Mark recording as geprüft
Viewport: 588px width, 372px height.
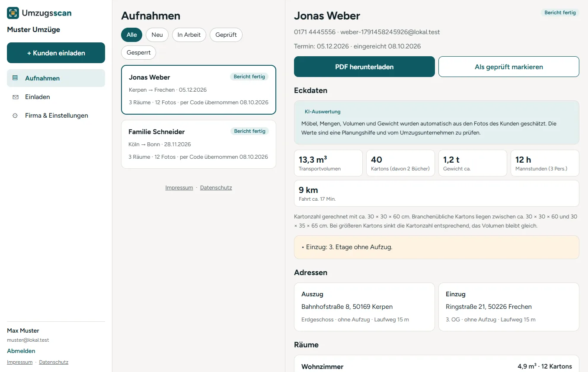[508, 67]
